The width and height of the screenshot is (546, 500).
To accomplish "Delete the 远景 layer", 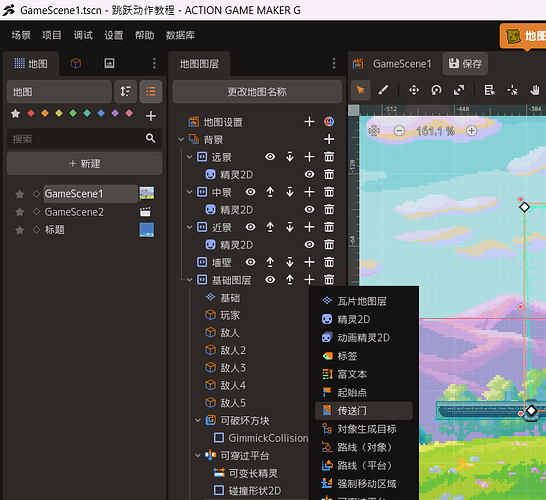I will [329, 157].
